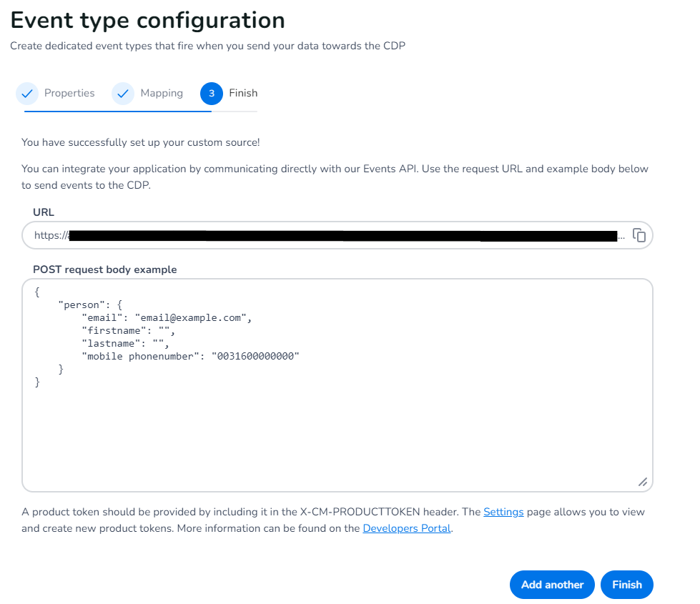The width and height of the screenshot is (700, 604).
Task: Place cursor on the email JSON line
Action: point(167,318)
